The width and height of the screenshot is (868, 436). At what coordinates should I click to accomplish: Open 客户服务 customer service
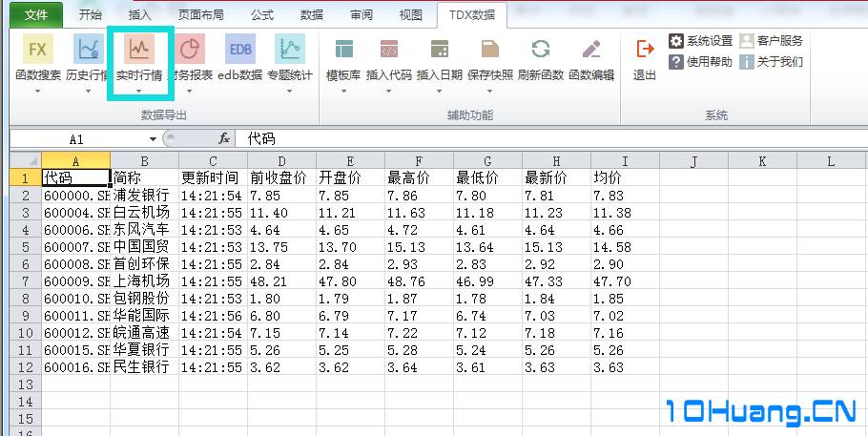pos(771,40)
